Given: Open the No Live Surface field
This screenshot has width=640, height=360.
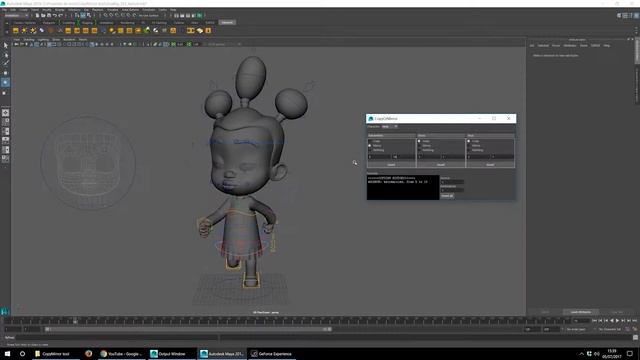Looking at the screenshot, I should 149,16.
